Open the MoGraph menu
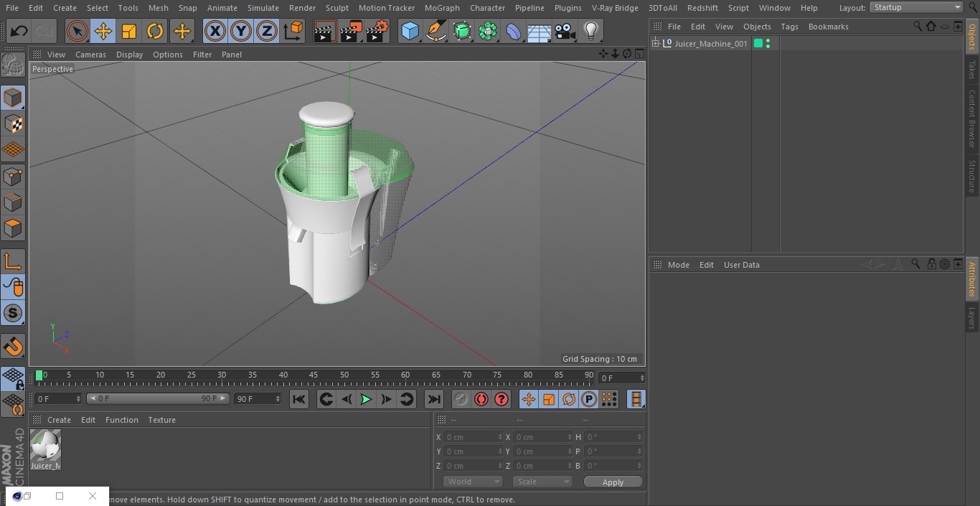Screen dimensions: 980x506 (442, 8)
